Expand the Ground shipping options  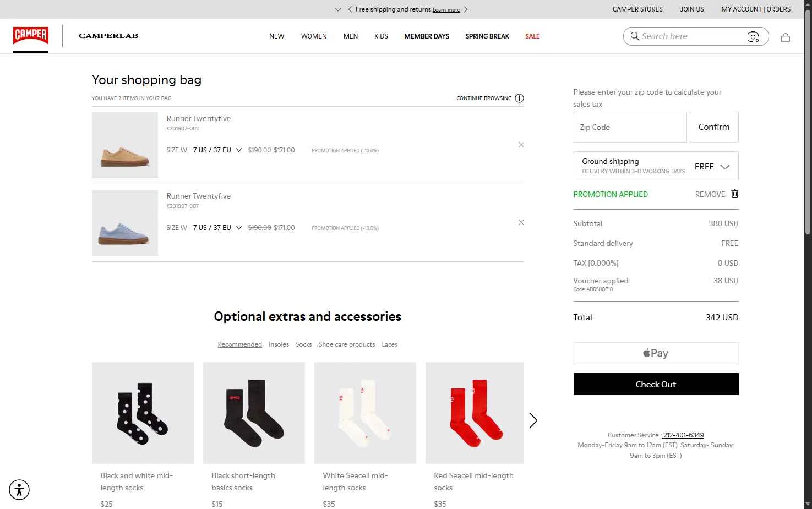pos(725,167)
